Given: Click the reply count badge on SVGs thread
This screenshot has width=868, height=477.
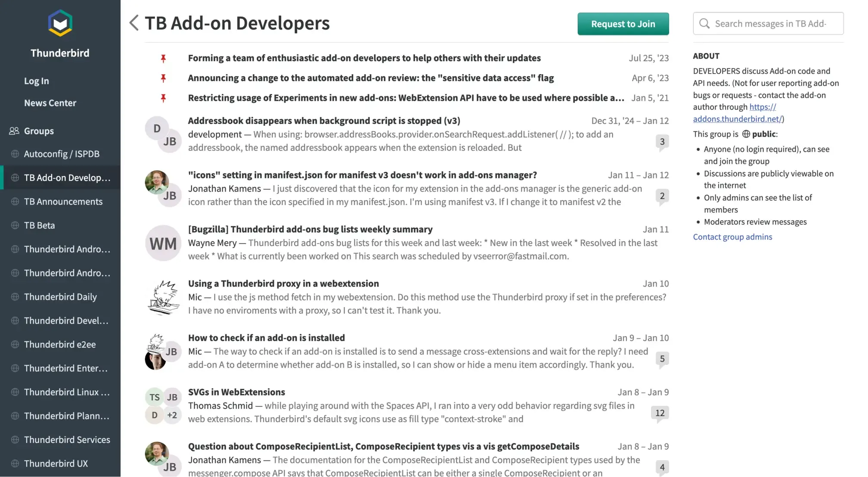Looking at the screenshot, I should [660, 413].
